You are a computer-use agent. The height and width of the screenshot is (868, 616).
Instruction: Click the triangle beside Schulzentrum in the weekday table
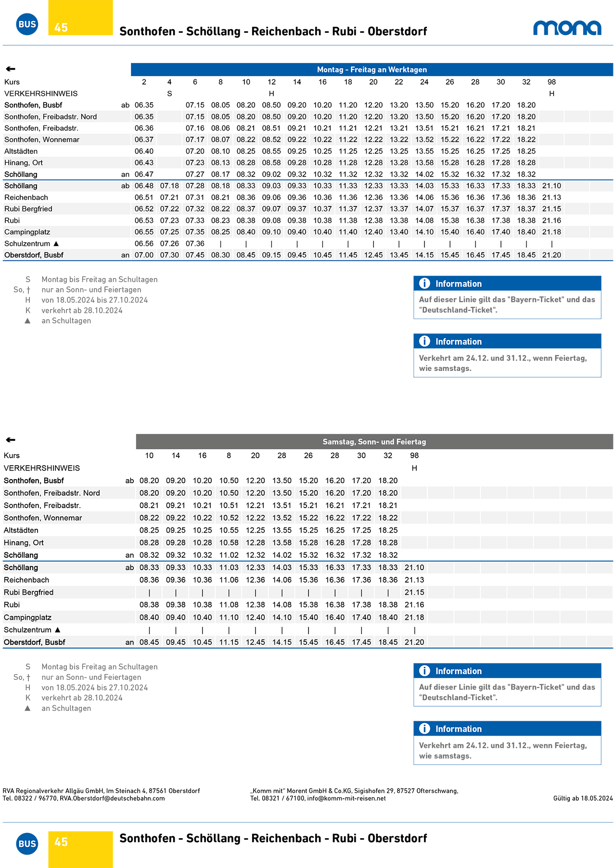click(x=56, y=243)
